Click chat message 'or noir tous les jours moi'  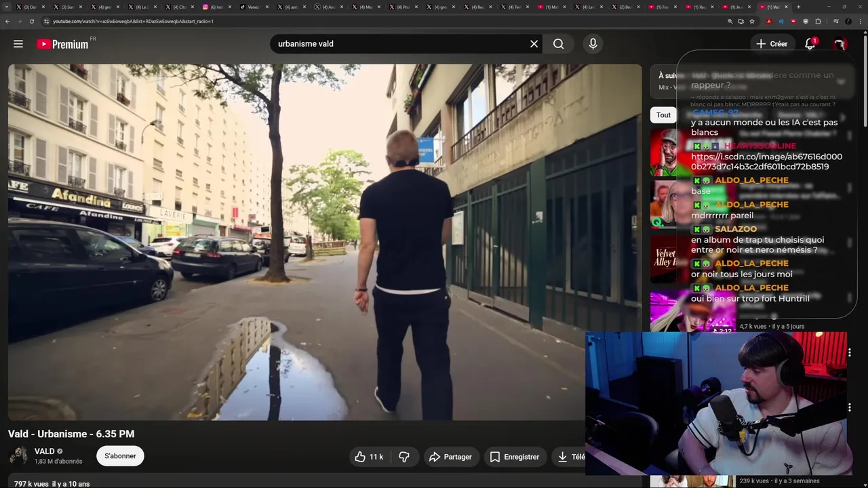point(742,274)
